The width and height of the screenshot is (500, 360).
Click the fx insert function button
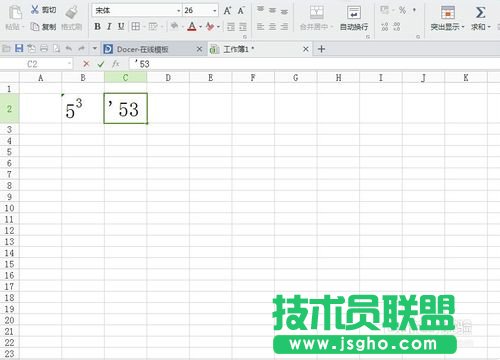tap(116, 64)
